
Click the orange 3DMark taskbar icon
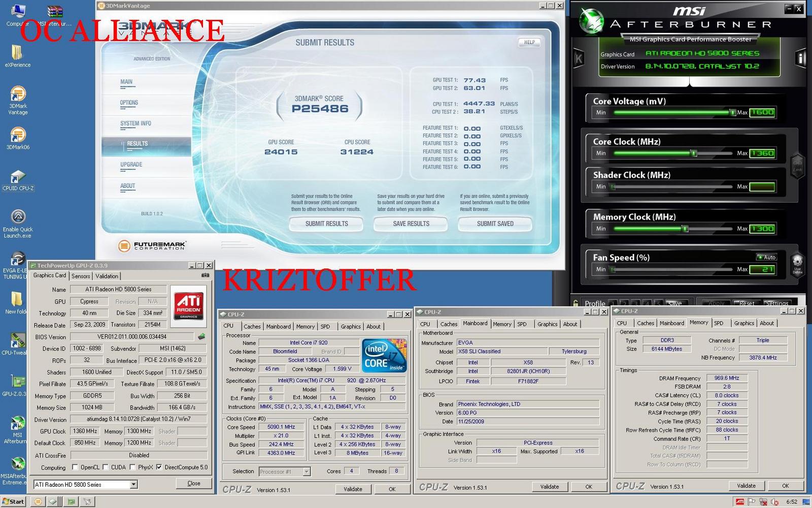(38, 501)
